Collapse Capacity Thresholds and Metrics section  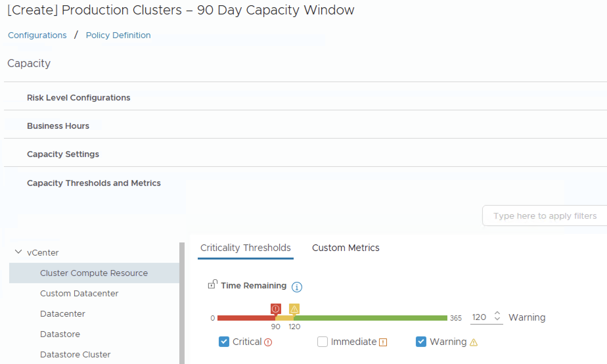click(x=94, y=183)
